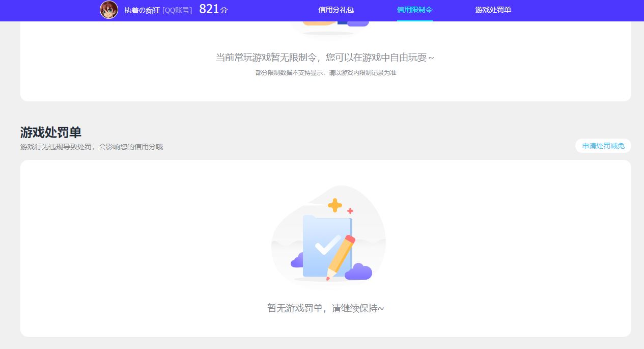
Task: Click the 申请处罚减免 button
Action: (x=603, y=146)
